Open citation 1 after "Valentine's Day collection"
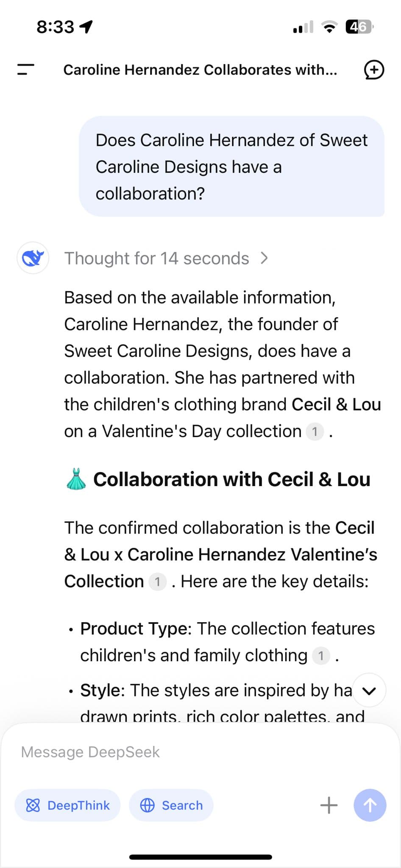This screenshot has width=401, height=868. 315,431
